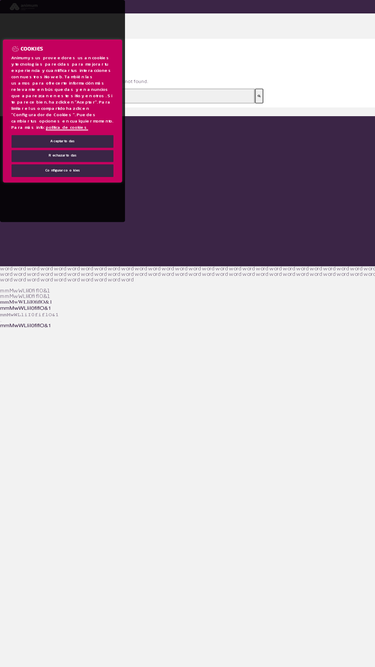Focus the search text field
This screenshot has width=375, height=667.
190,96
